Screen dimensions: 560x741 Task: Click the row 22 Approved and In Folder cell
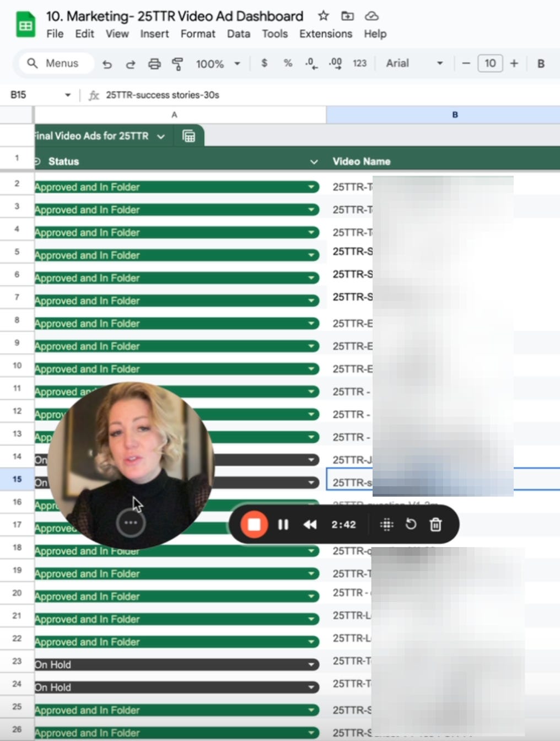coord(176,642)
